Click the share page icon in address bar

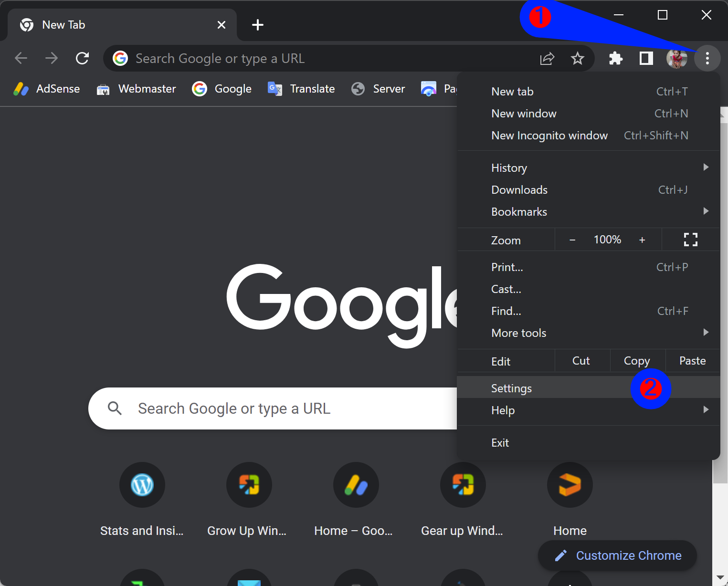pyautogui.click(x=547, y=59)
